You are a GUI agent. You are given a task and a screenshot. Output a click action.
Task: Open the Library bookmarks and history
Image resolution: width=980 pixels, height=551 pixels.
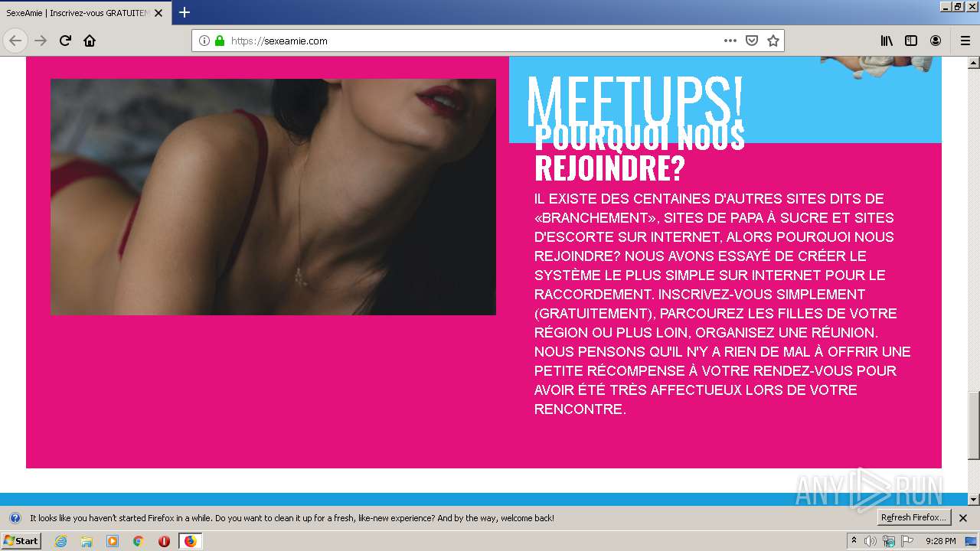tap(887, 41)
